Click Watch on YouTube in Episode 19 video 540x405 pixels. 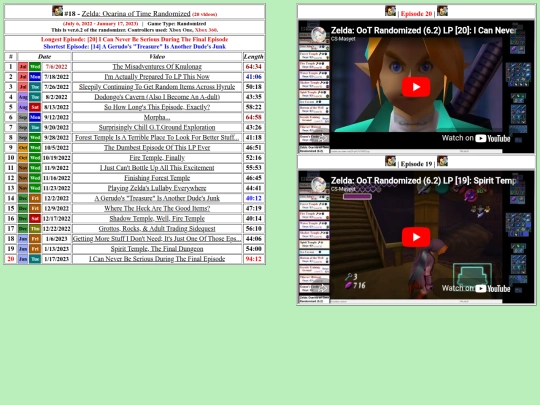tap(476, 288)
